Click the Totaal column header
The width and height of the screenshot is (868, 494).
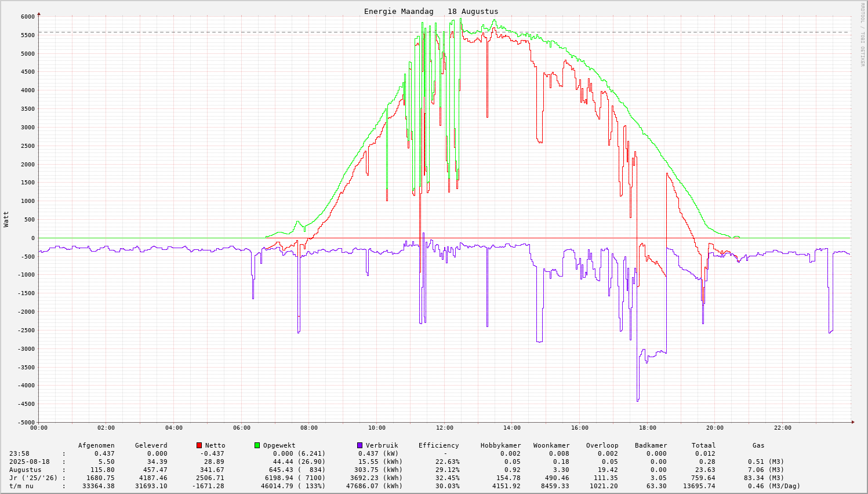703,445
